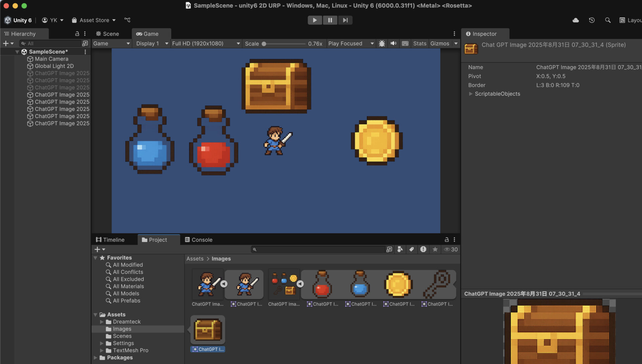Click the Hierarchy search field

pyautogui.click(x=50, y=43)
